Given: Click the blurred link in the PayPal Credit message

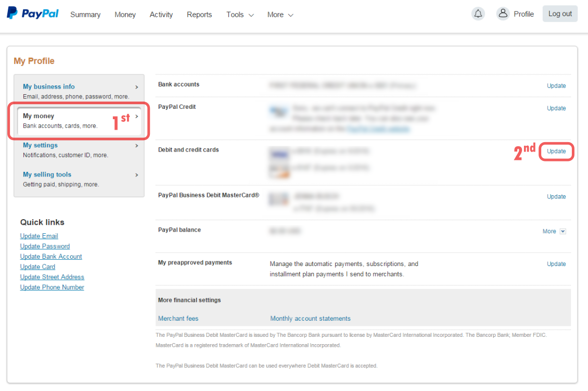Looking at the screenshot, I should 378,129.
